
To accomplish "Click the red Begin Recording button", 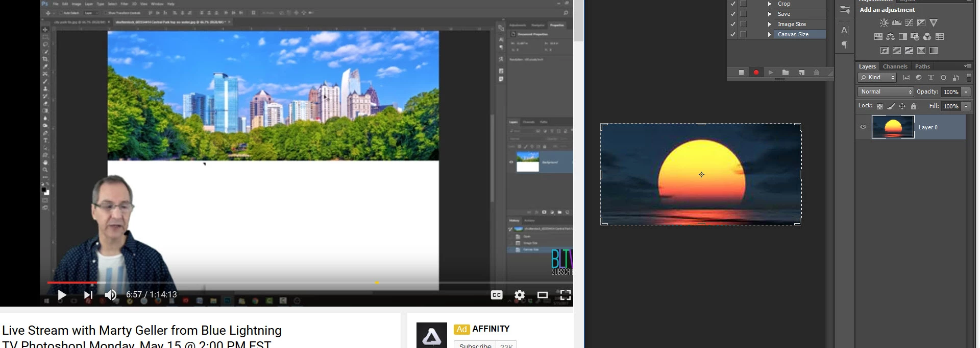I will pyautogui.click(x=756, y=73).
